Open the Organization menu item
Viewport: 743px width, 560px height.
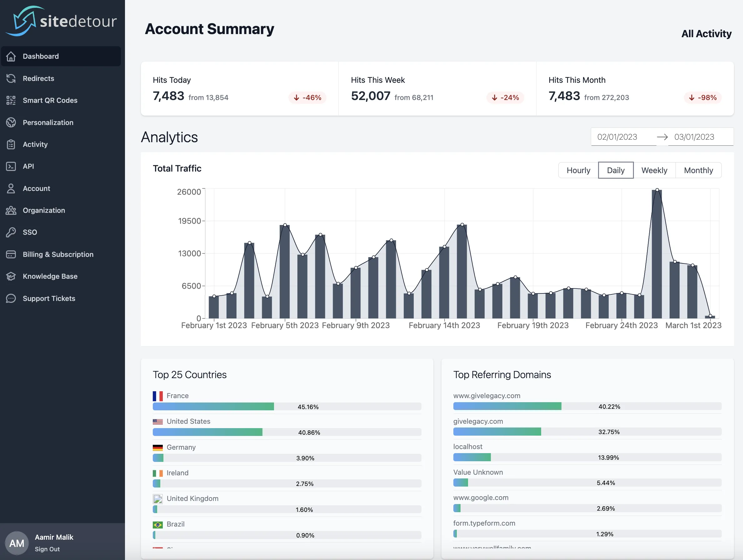[x=44, y=210]
